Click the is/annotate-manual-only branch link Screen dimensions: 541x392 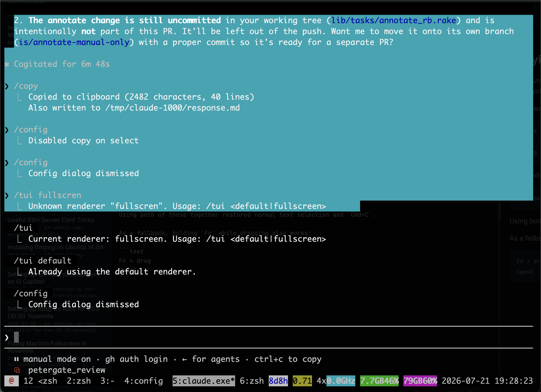pos(74,42)
